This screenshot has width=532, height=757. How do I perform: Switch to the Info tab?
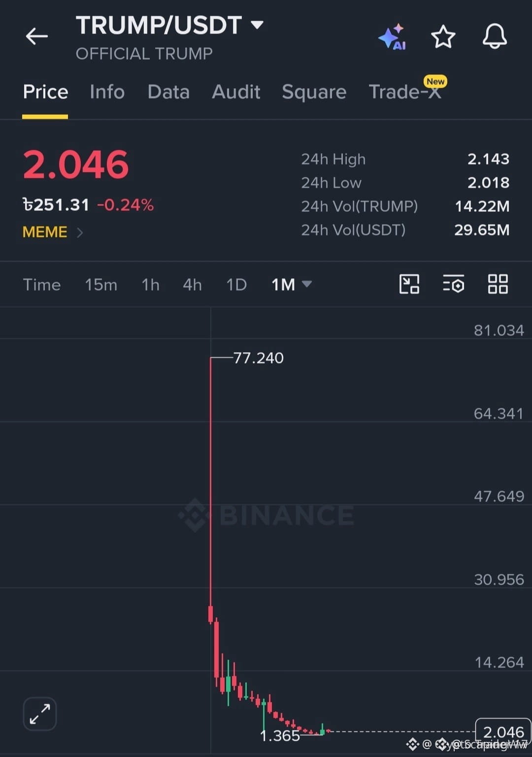(x=107, y=92)
